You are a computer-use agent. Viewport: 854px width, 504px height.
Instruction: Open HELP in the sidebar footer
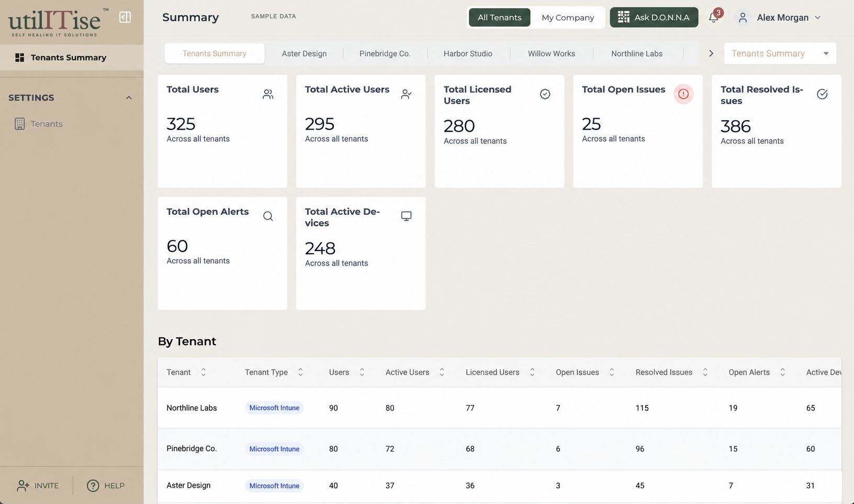coord(106,486)
